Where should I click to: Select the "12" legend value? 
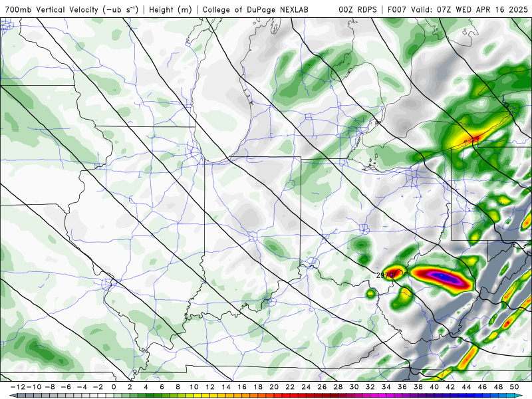[210, 387]
